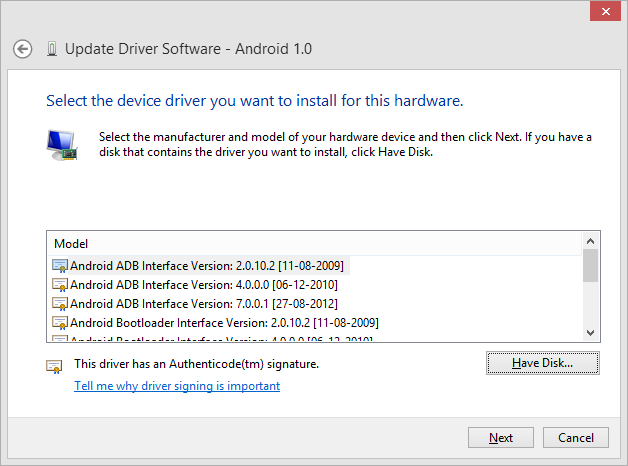Screen dimensions: 628x466
Task: Proceed with the Next button
Action: pos(501,438)
